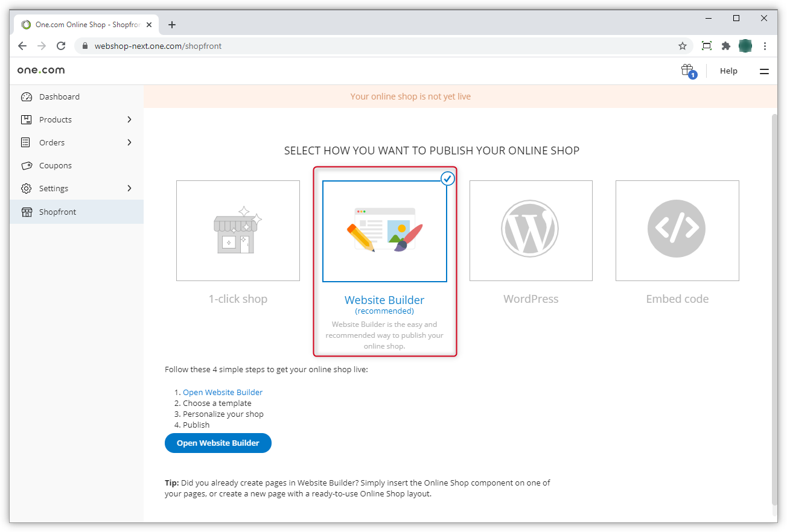
Task: Click the '(recommended)' label
Action: click(x=384, y=311)
